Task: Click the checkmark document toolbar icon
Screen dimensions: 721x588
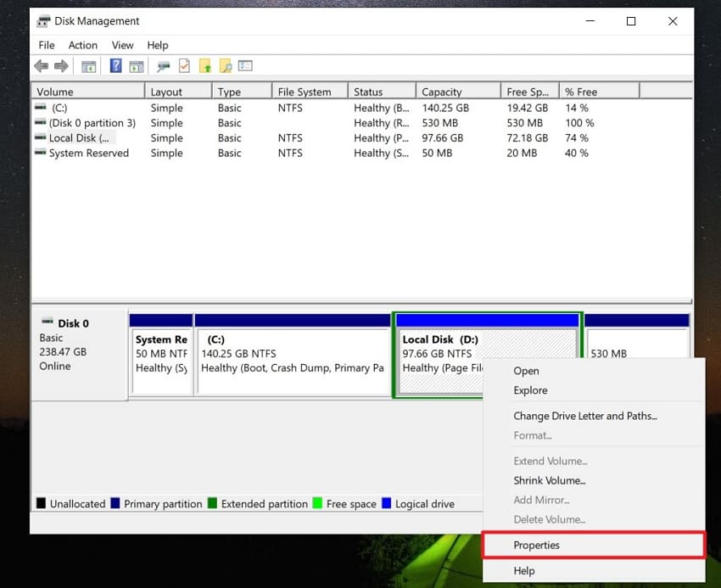Action: pyautogui.click(x=183, y=66)
